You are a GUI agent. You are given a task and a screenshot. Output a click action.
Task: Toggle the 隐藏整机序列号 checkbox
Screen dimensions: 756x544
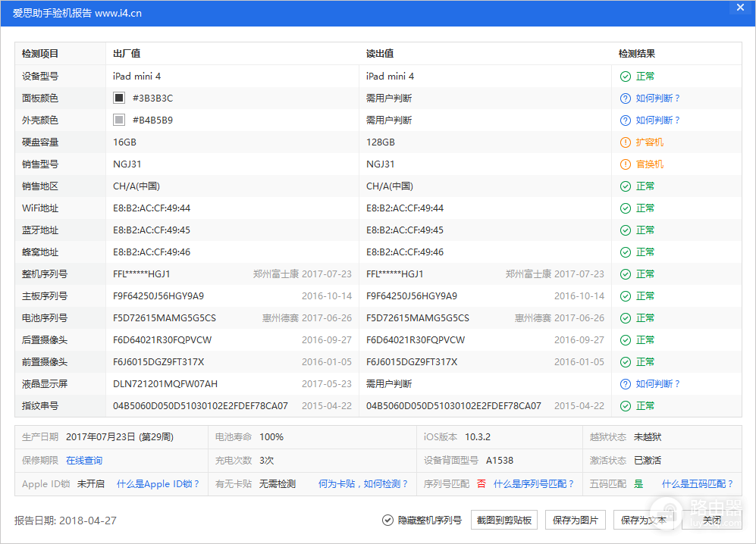387,521
